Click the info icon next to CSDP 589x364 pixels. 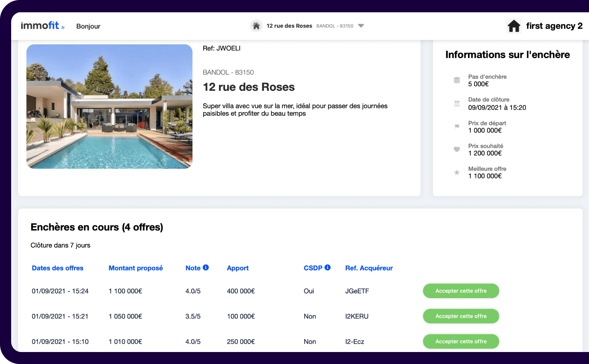[x=328, y=268]
